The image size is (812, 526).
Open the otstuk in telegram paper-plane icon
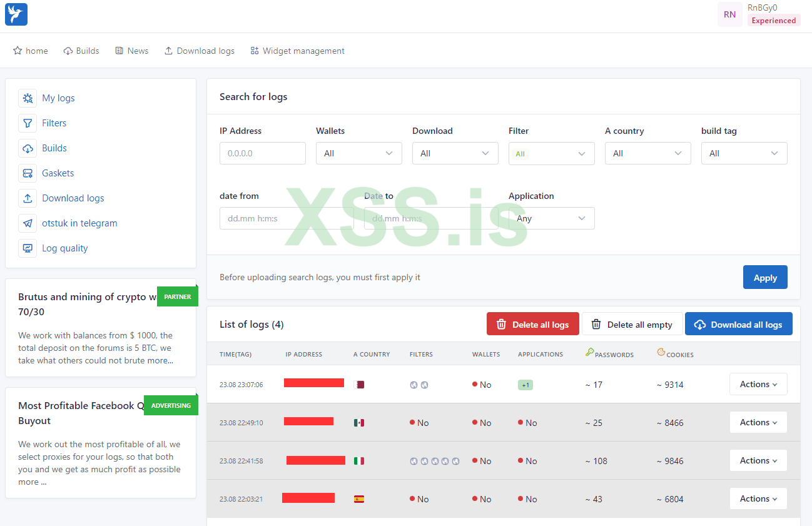[28, 223]
